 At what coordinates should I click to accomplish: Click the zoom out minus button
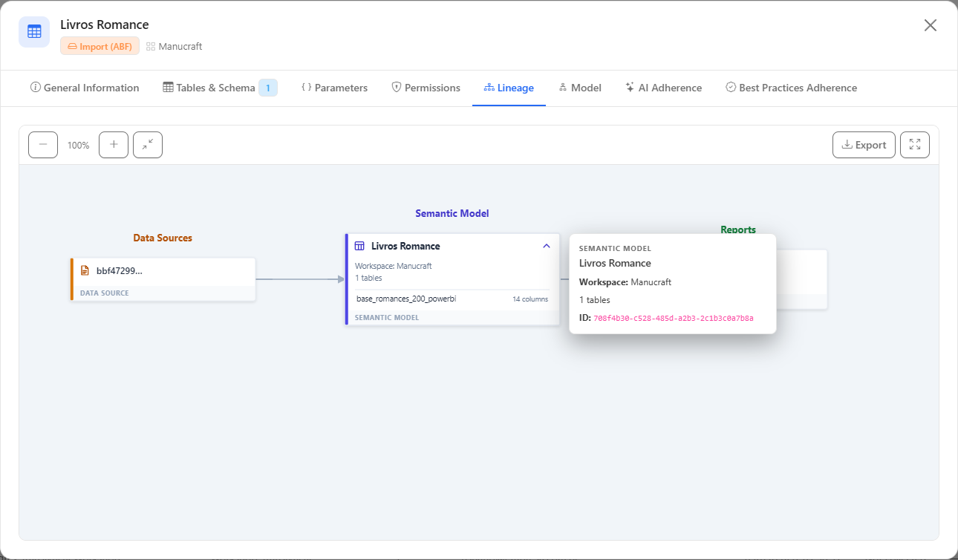(43, 145)
